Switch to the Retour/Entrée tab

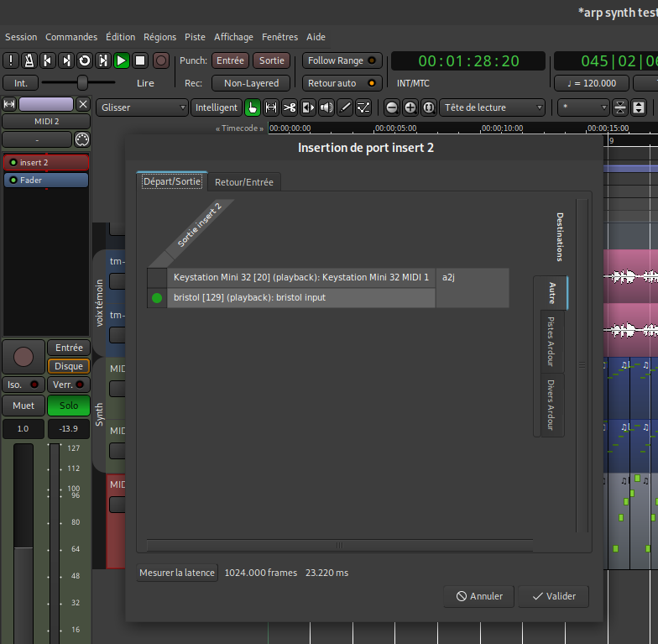pyautogui.click(x=243, y=182)
